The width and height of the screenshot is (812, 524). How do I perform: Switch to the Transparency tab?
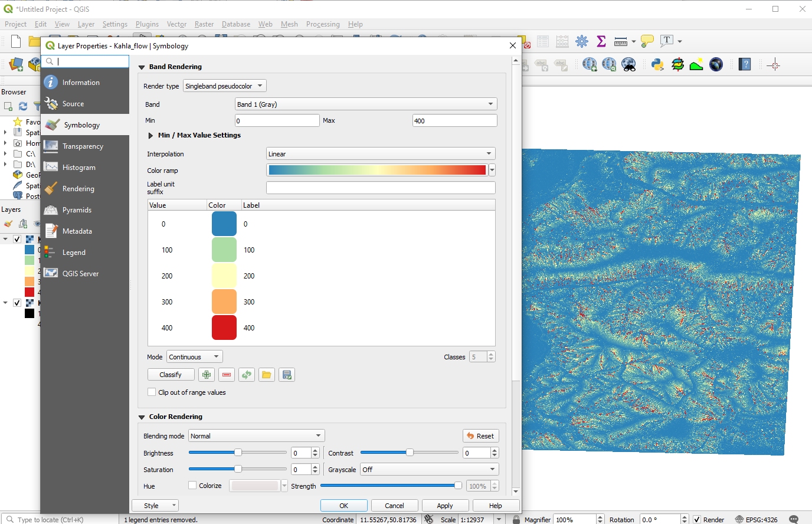coord(83,146)
